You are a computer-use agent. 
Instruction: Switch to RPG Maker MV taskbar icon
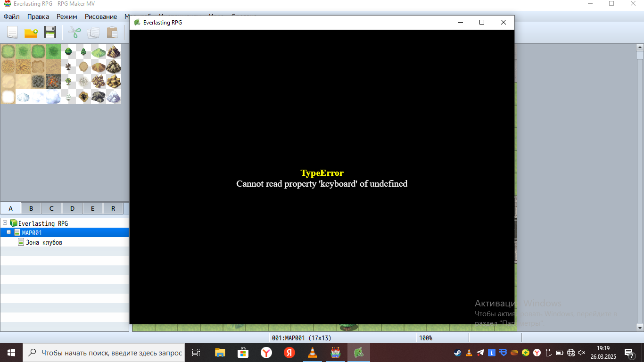click(x=336, y=353)
